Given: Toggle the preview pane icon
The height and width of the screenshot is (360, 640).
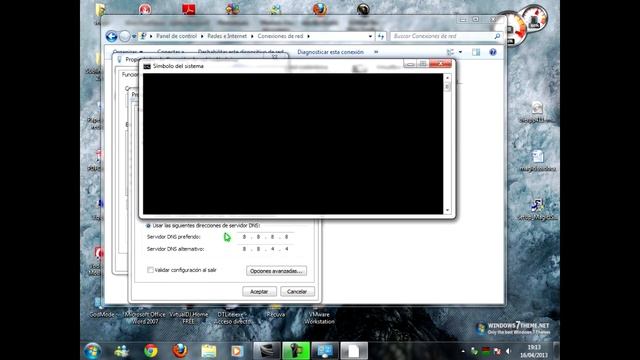Looking at the screenshot, I should coord(476,52).
